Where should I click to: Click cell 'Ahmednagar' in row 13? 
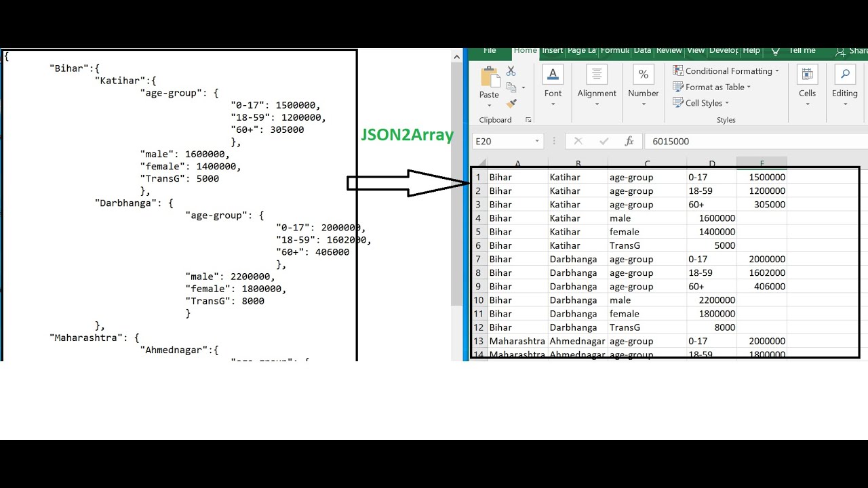coord(578,341)
